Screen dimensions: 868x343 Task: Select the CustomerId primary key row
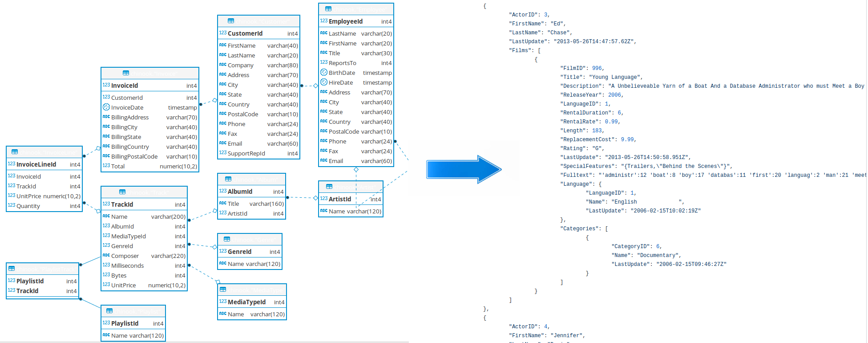(x=258, y=33)
